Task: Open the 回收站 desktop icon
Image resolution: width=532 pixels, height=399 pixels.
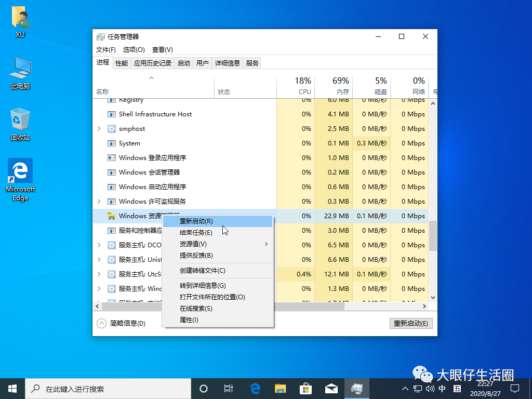Action: (20, 121)
